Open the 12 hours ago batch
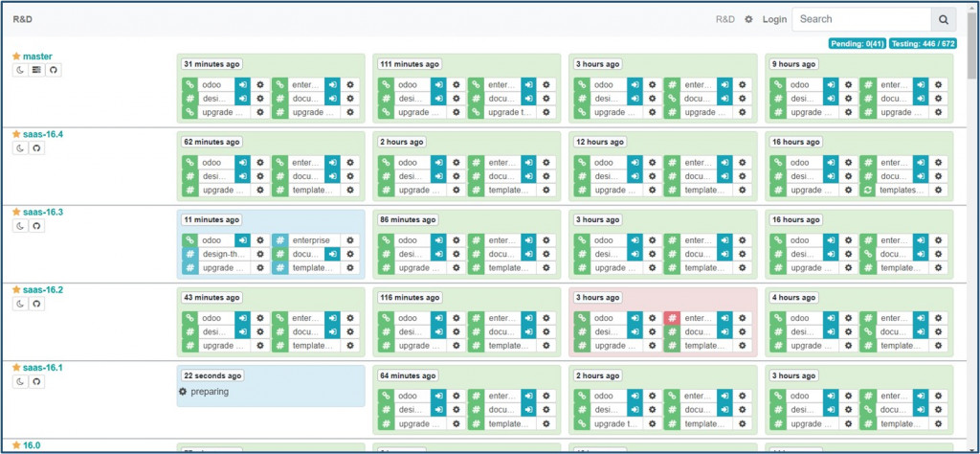The image size is (980, 454). tap(599, 142)
